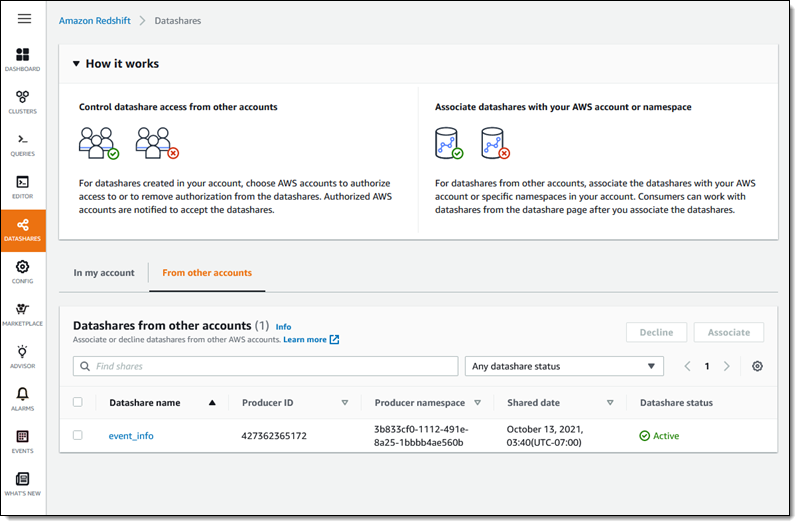
Task: Open Marketplace from the sidebar
Action: tap(22, 314)
